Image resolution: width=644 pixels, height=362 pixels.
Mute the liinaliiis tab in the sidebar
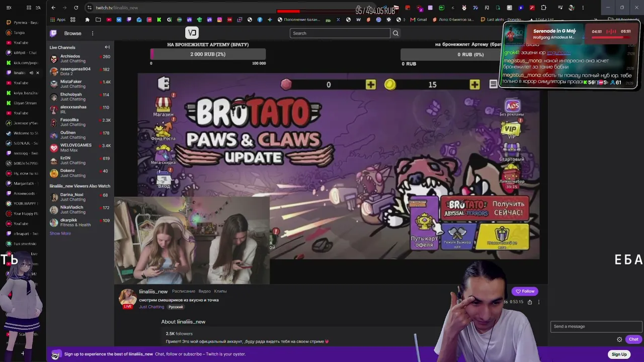click(31, 73)
